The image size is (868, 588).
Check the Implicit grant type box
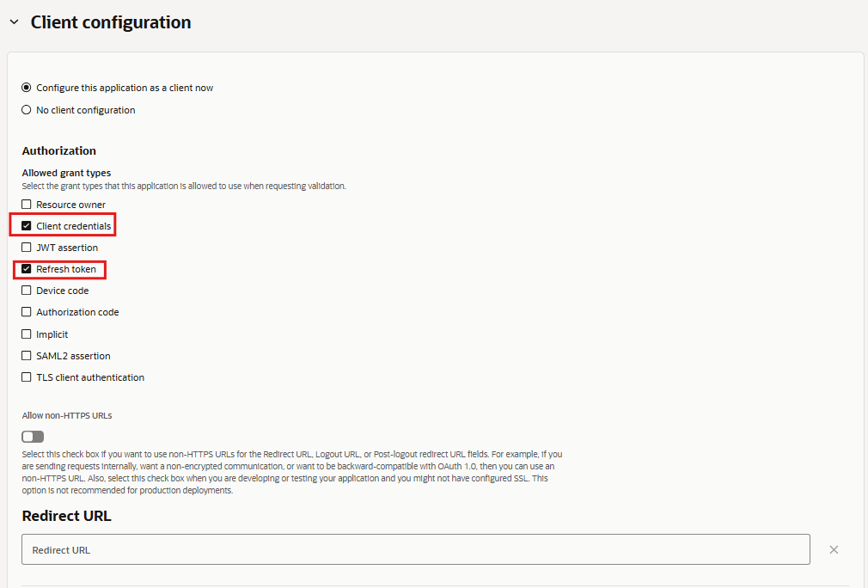[27, 334]
